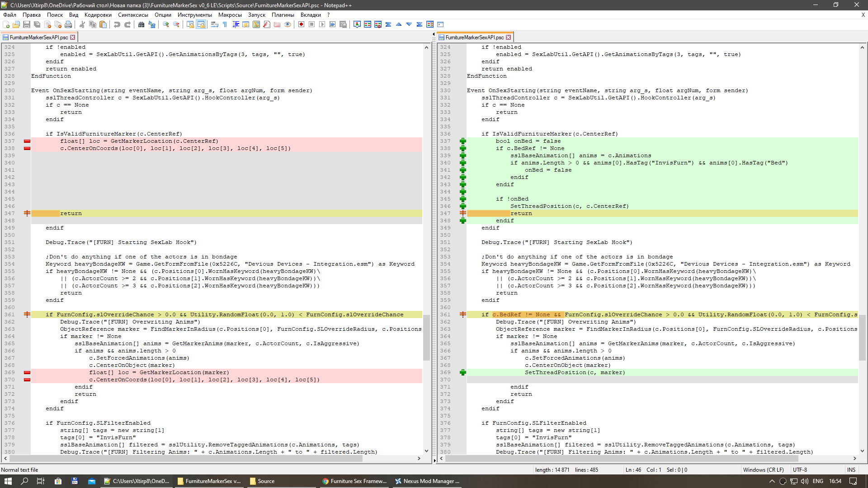Open the Макросы menu
Viewport: 868px width, 488px height.
pos(230,15)
